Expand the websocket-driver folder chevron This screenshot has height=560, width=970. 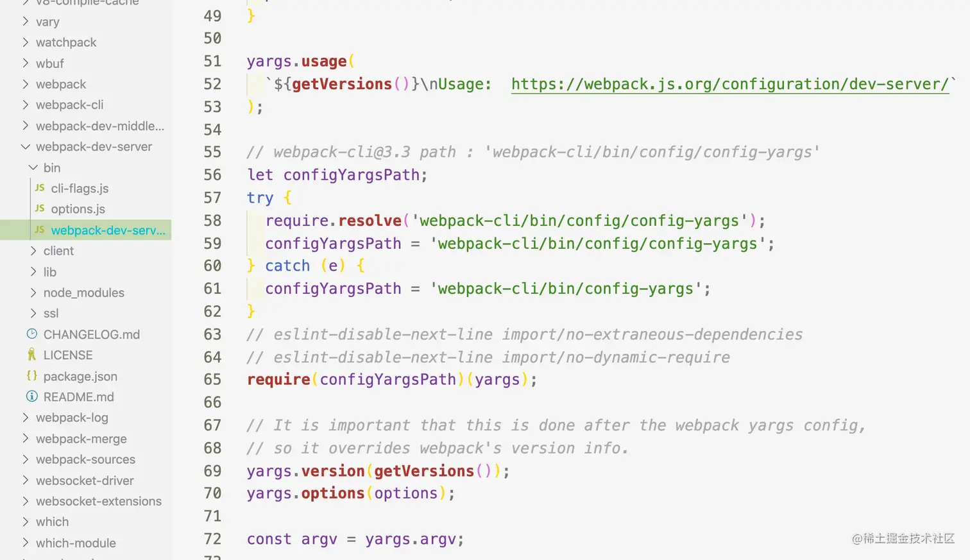(x=25, y=480)
